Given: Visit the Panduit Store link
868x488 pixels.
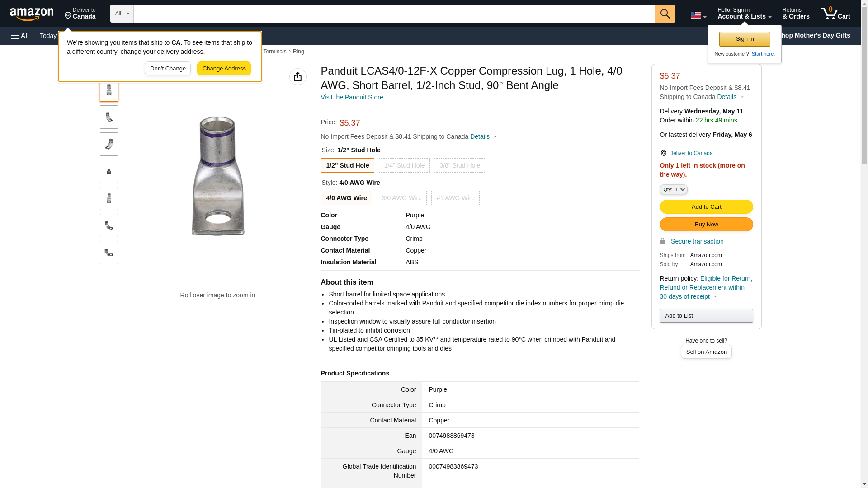Looking at the screenshot, I should (351, 97).
